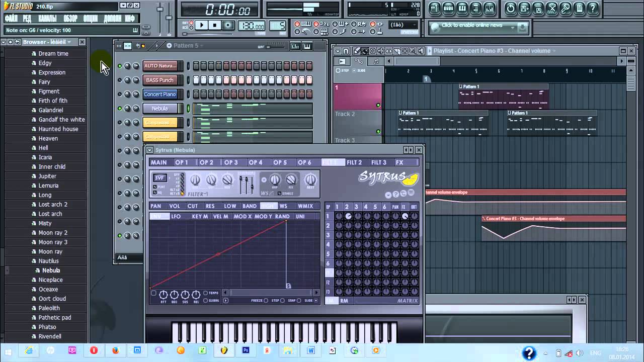Click the render to audio floppy-wave icon
The height and width of the screenshot is (362, 644).
point(538,8)
